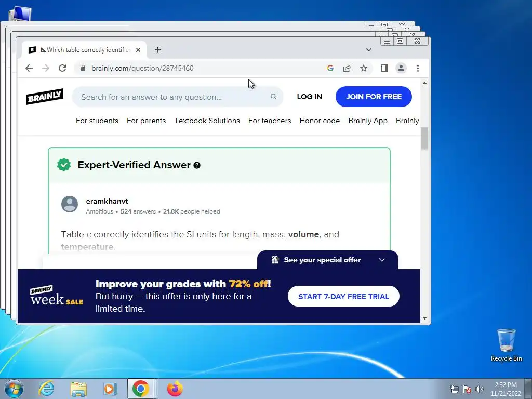
Task: Click START 7-DAY FREE TRIAL
Action: tap(343, 296)
